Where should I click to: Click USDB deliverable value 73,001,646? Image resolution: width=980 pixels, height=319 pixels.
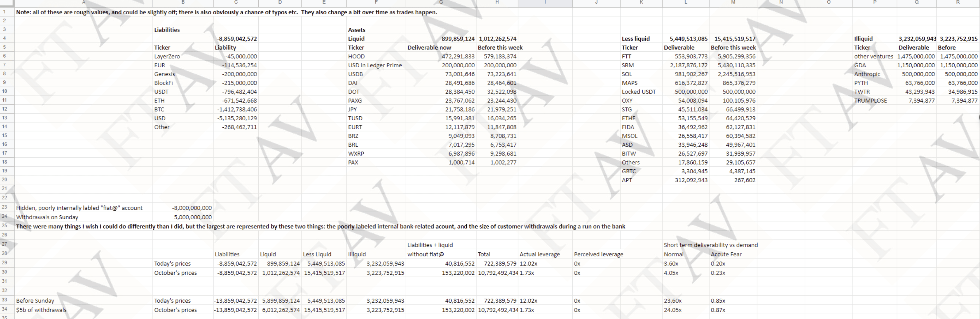[460, 74]
